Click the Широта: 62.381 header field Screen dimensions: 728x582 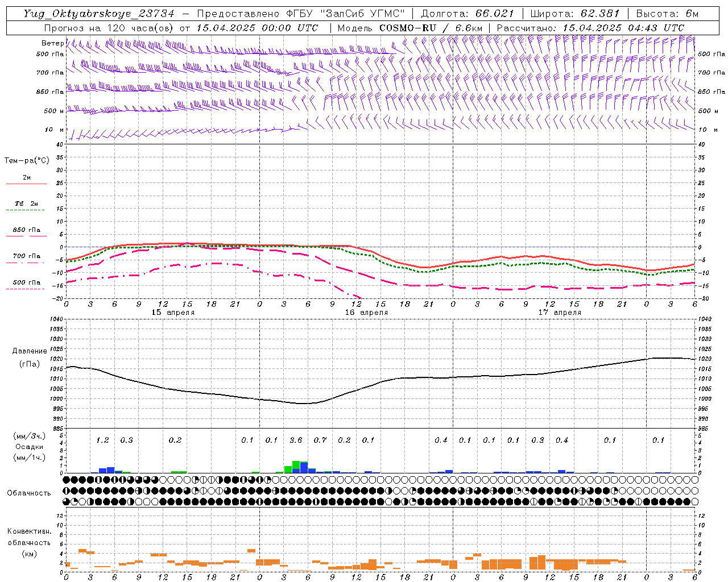(575, 14)
